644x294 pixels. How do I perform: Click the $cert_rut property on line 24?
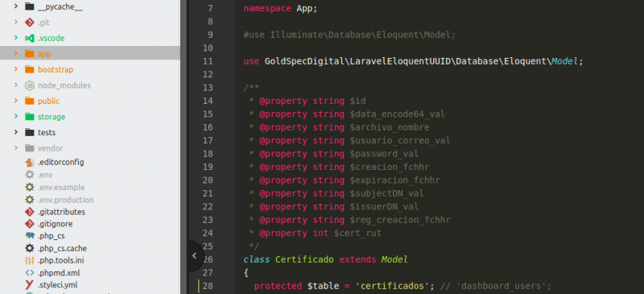[357, 233]
